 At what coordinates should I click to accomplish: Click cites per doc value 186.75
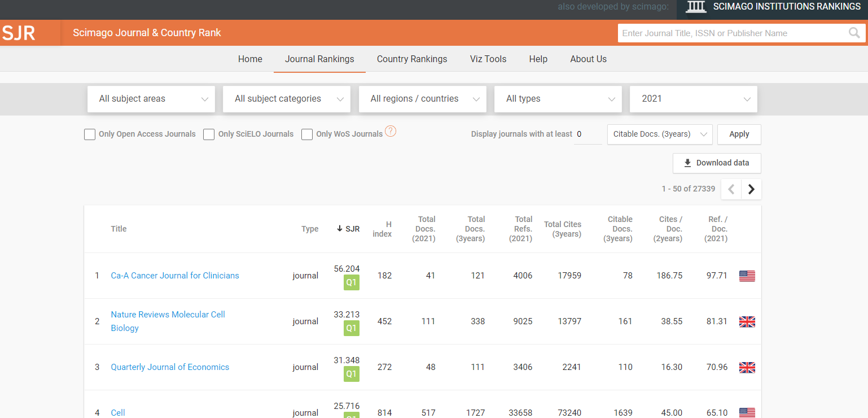669,276
